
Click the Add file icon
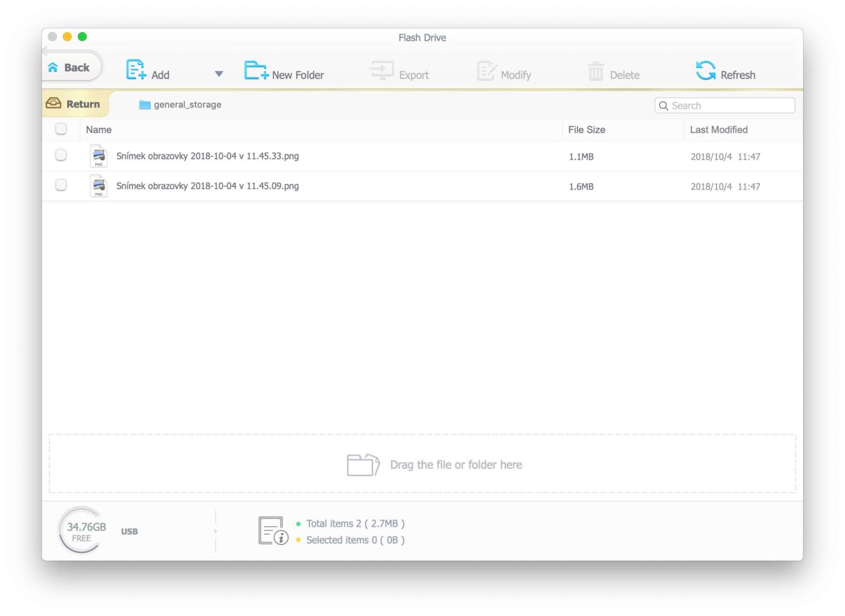(136, 70)
